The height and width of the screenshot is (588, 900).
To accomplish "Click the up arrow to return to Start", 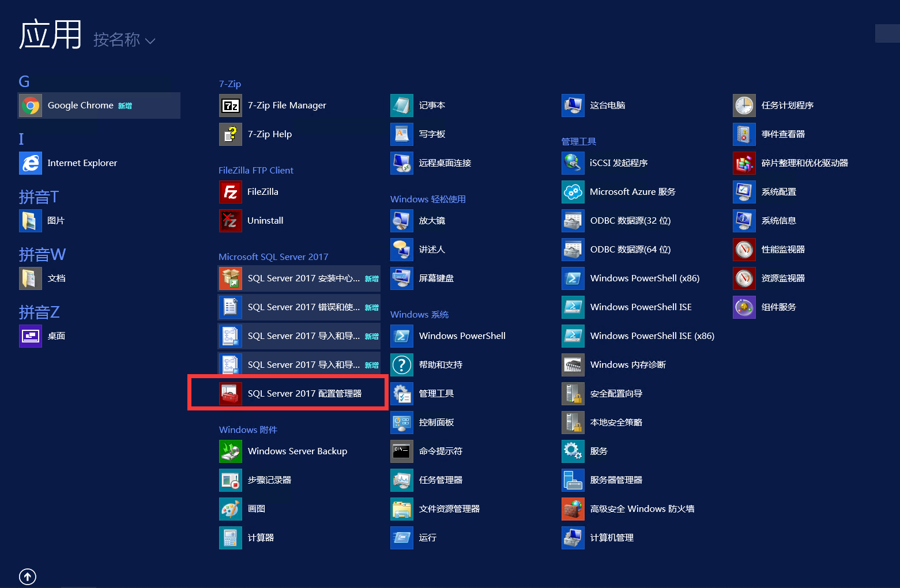I will (x=28, y=576).
